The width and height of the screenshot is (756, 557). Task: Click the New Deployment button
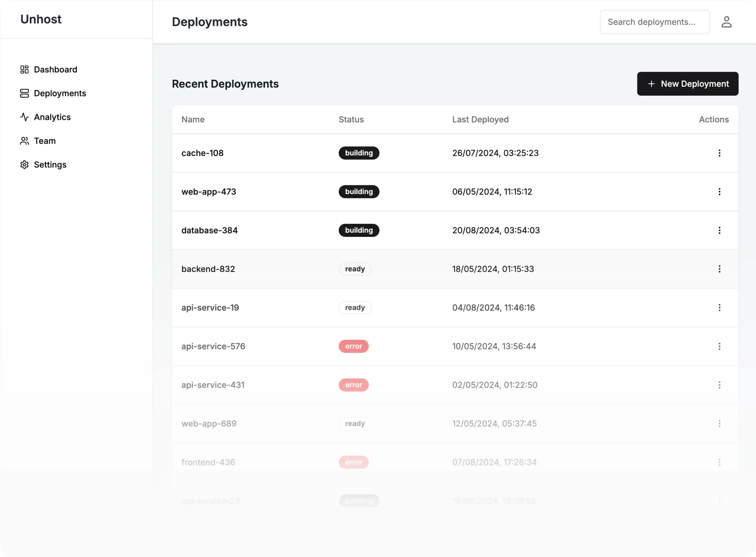[687, 84]
